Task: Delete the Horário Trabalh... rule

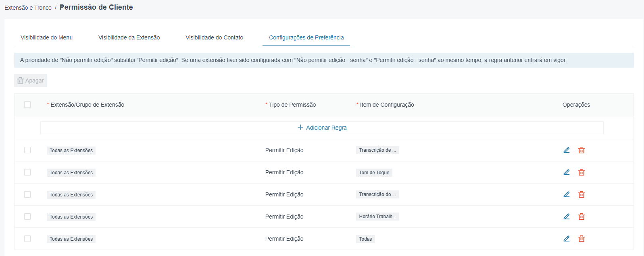Action: (x=581, y=217)
